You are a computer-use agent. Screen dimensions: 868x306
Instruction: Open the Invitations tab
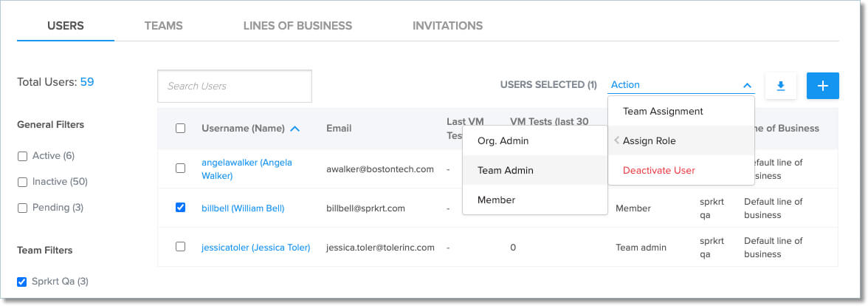pos(447,26)
